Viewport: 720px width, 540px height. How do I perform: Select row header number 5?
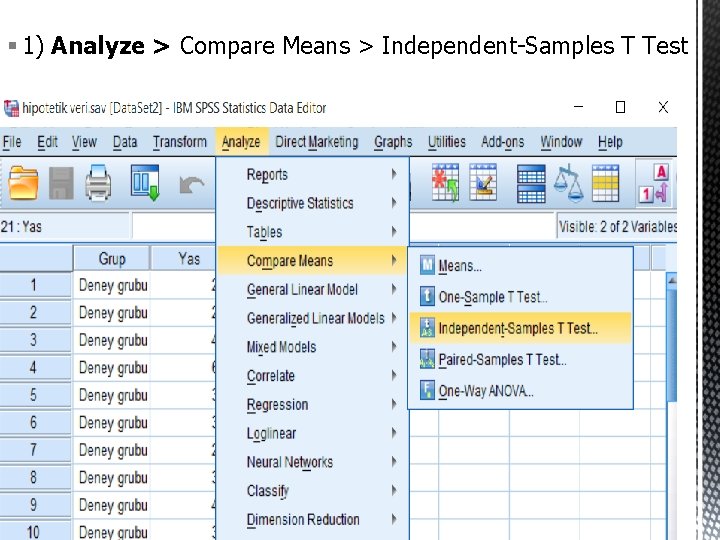(35, 395)
